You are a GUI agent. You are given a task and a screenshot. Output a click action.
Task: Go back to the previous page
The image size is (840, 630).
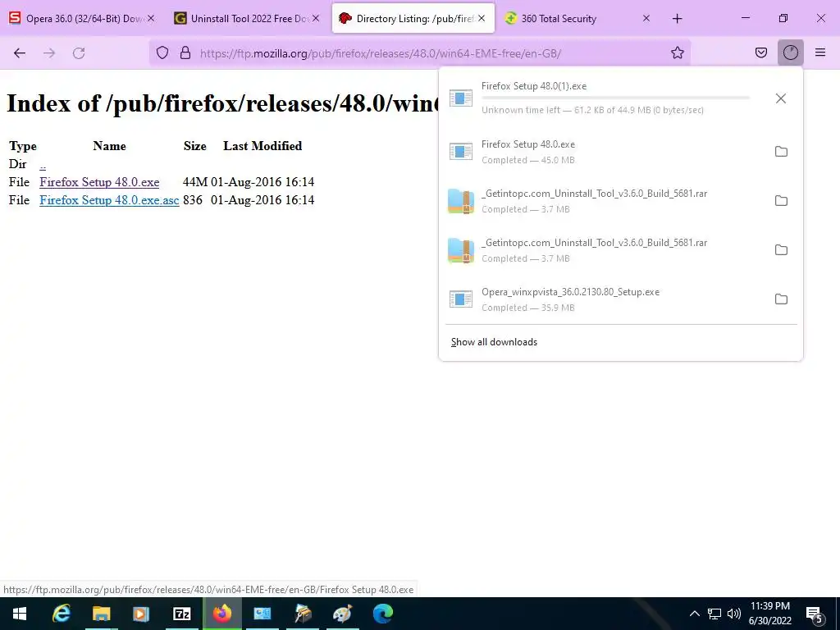click(x=20, y=53)
